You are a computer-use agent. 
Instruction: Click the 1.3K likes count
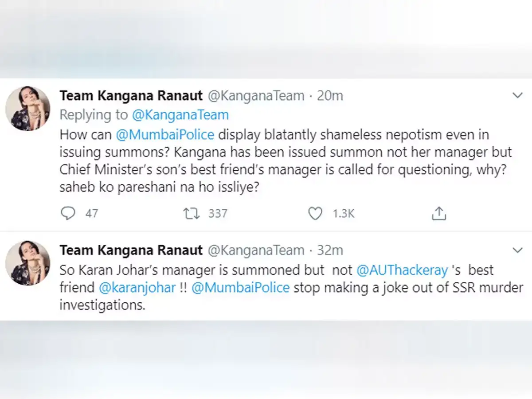[x=344, y=214]
